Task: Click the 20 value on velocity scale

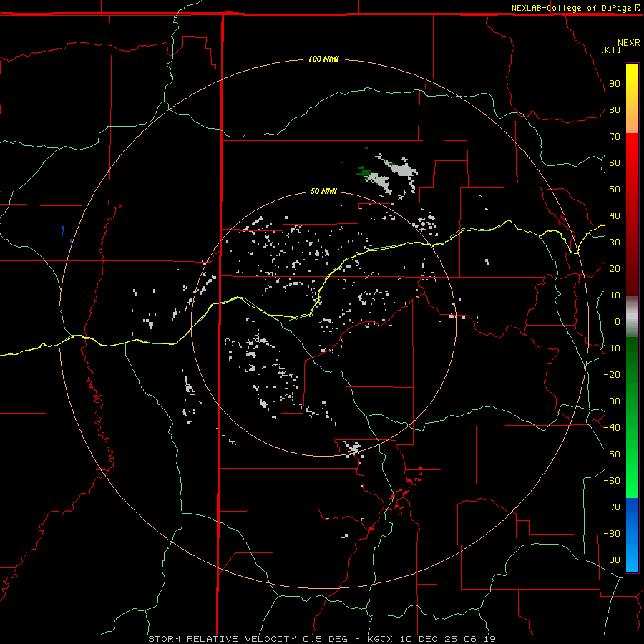Action: 615,268
